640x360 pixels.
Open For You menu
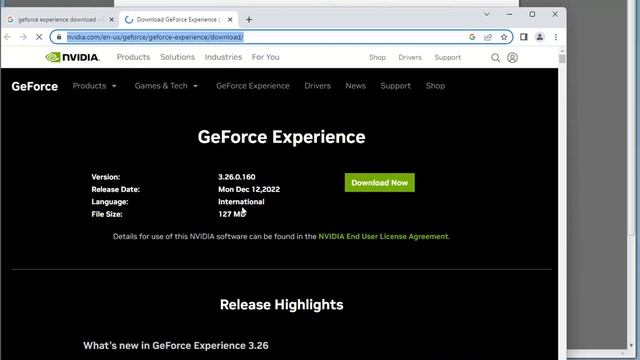[266, 57]
